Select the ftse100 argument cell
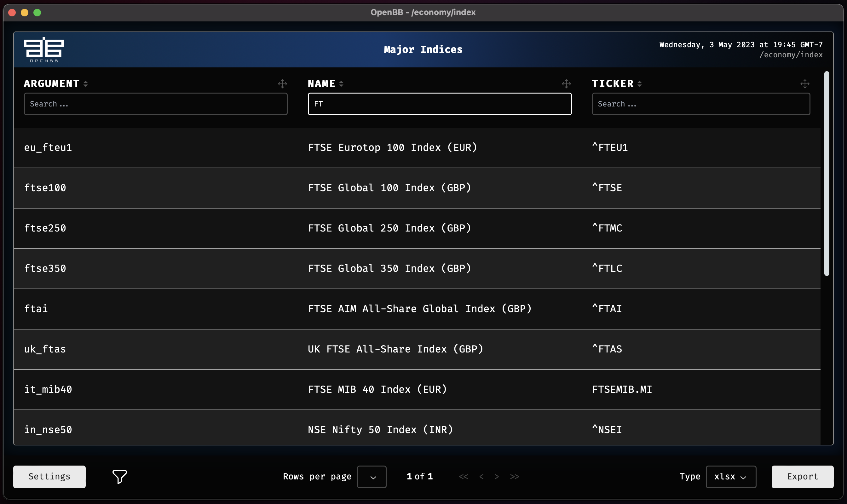Image resolution: width=847 pixels, height=504 pixels. coord(45,188)
